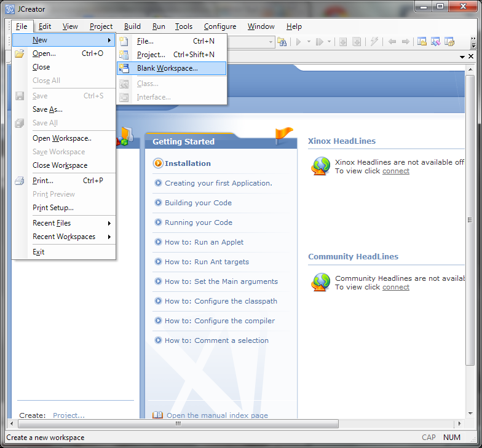This screenshot has width=482, height=448.
Task: Click the Build file toolbar icon
Action: pyautogui.click(x=343, y=42)
